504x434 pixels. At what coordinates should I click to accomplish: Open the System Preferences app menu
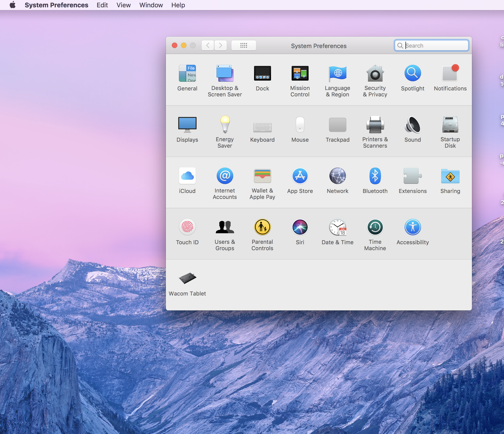(56, 5)
